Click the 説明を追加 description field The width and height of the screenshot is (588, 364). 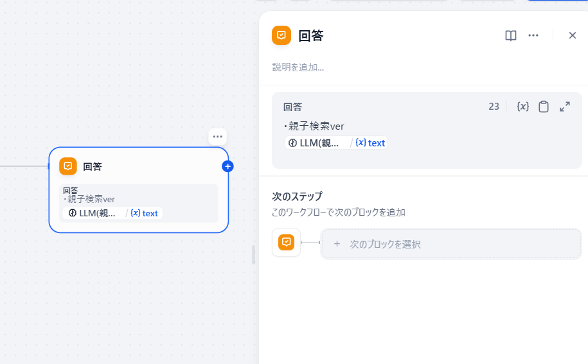pos(298,67)
